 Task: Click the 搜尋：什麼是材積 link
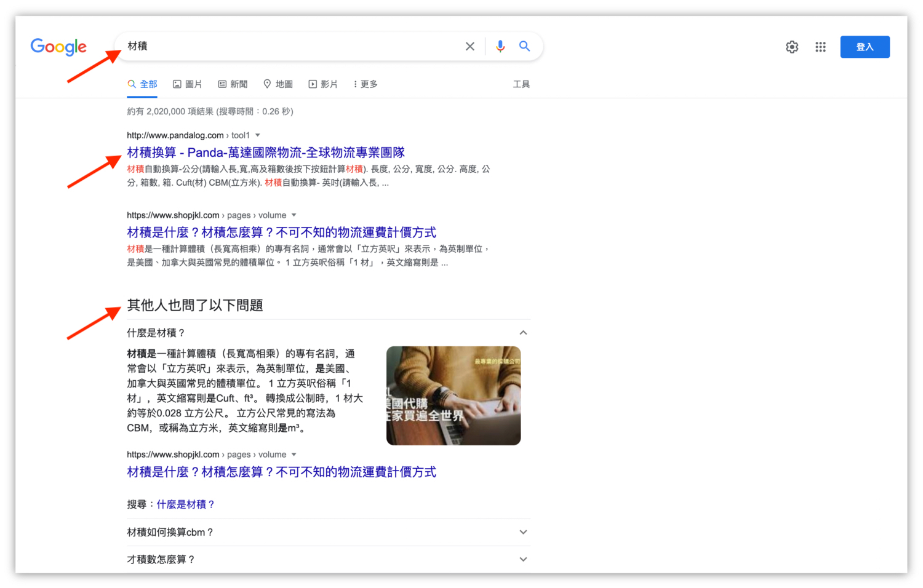tap(185, 504)
